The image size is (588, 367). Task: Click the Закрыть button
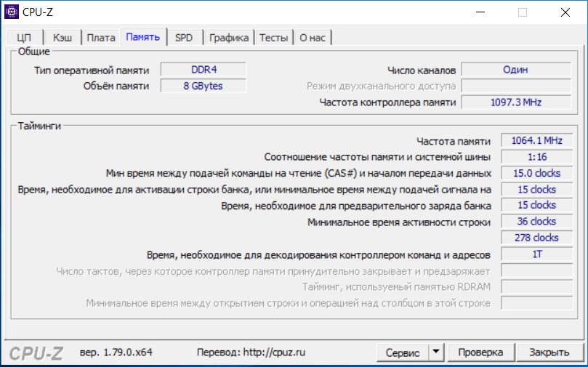pos(549,352)
